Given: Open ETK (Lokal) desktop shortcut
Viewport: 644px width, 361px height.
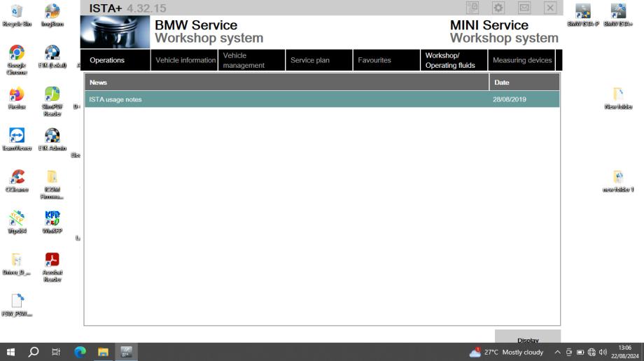Looking at the screenshot, I should point(52,57).
